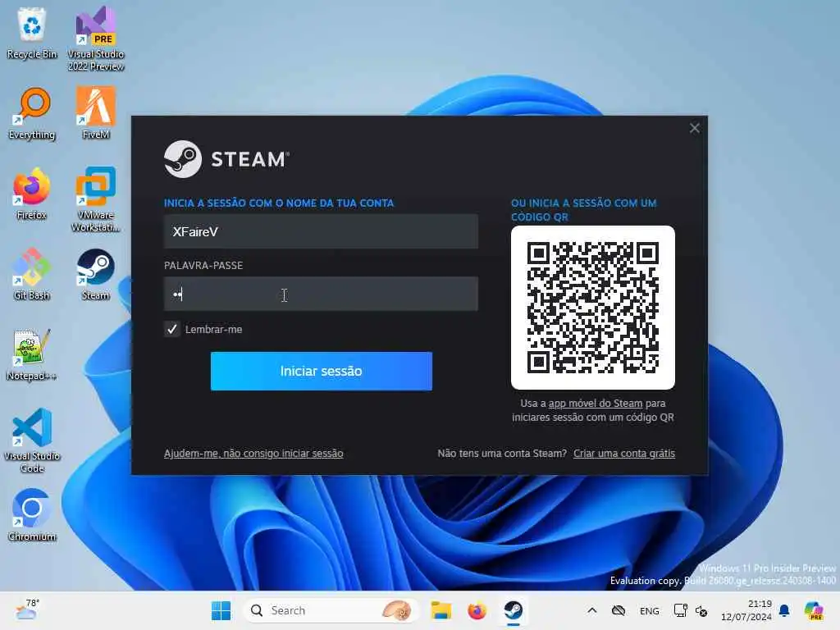This screenshot has height=630, width=840.
Task: Select the Chromium desktop shortcut
Action: [32, 515]
